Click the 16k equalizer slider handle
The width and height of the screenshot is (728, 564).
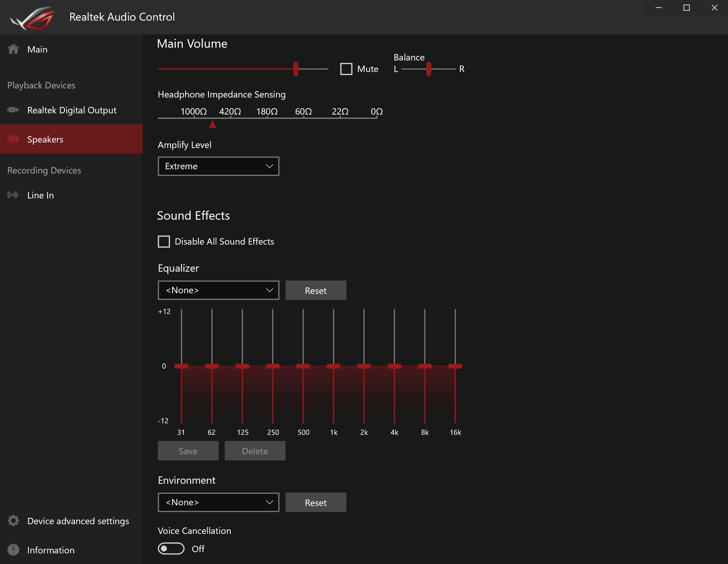pyautogui.click(x=455, y=366)
